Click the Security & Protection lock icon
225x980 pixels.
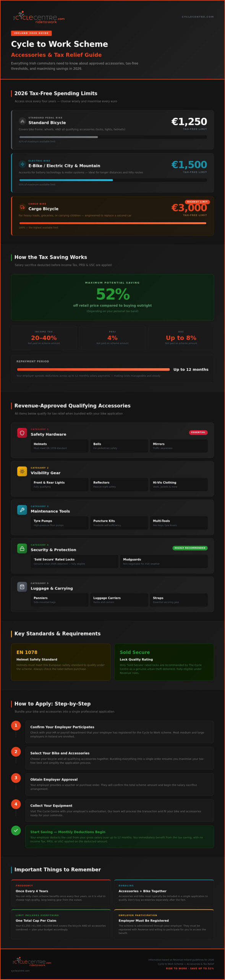[x=22, y=548]
